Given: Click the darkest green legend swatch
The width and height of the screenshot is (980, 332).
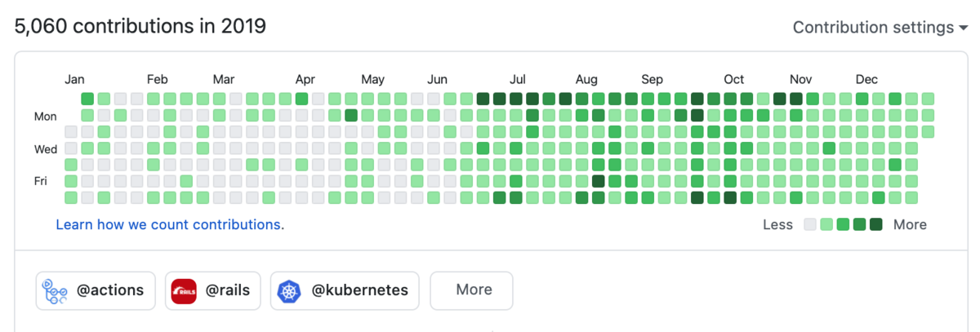Looking at the screenshot, I should click(875, 224).
